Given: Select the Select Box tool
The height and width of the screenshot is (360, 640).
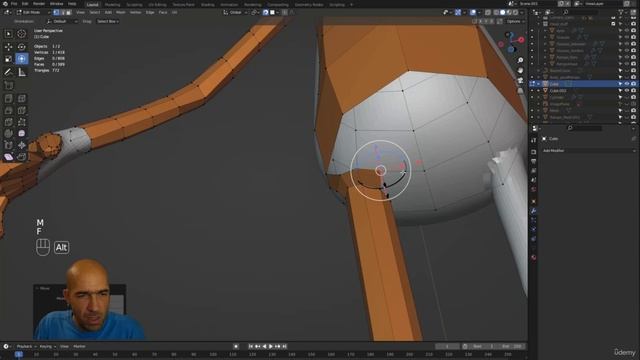Looking at the screenshot, I should [9, 34].
